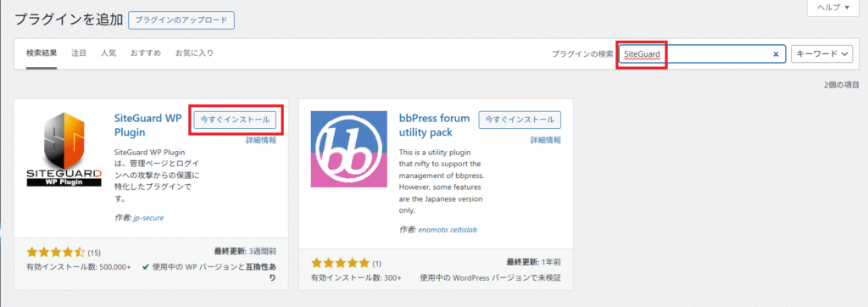Image resolution: width=868 pixels, height=307 pixels.
Task: Click プラグインのアップロード button
Action: pyautogui.click(x=181, y=20)
